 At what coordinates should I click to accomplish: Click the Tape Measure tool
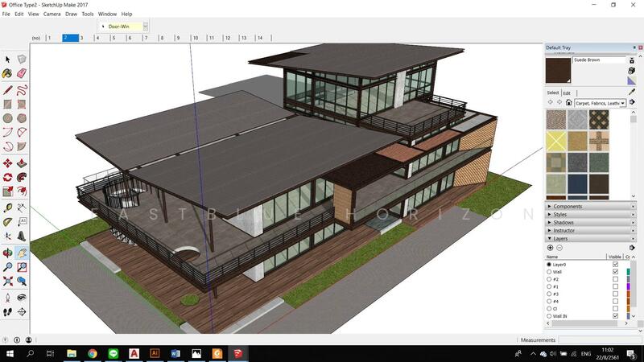click(x=7, y=207)
